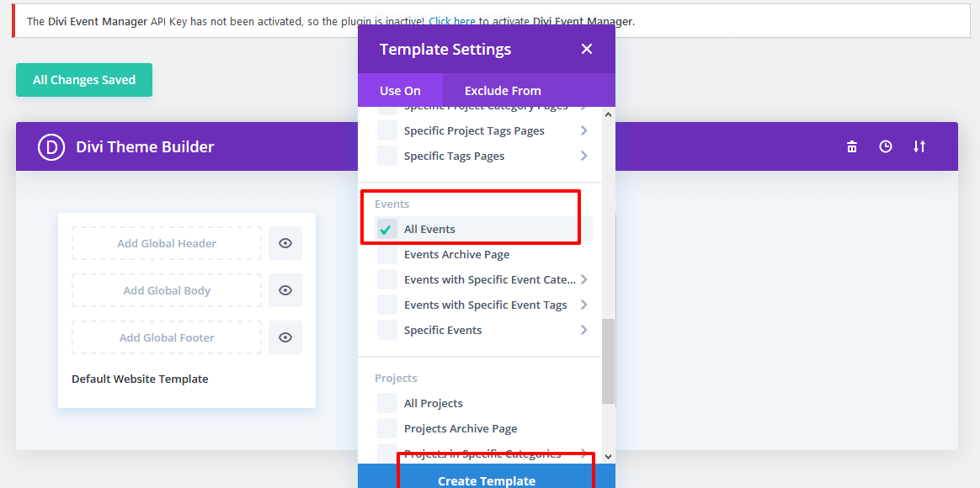The height and width of the screenshot is (488, 980).
Task: Click the Events Archive Page label
Action: [x=457, y=254]
